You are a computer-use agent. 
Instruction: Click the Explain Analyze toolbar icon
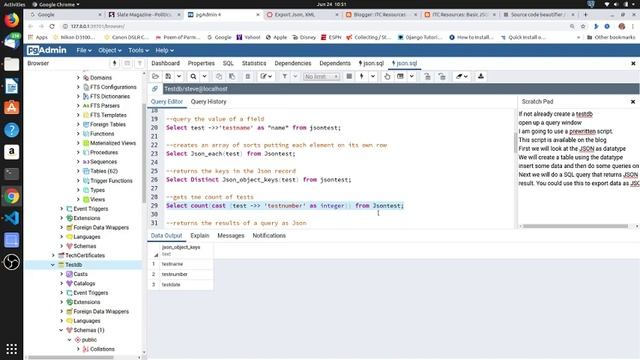click(400, 76)
